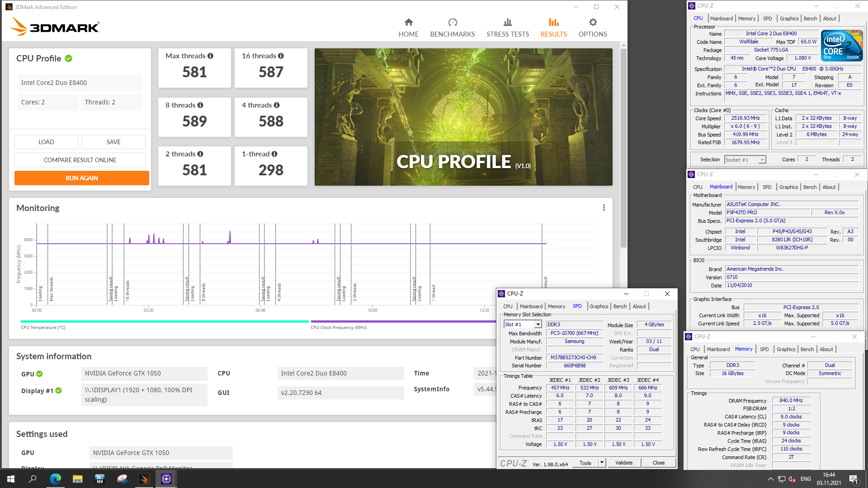This screenshot has height=488, width=868.
Task: Open About tab in SPD CPU-Z window
Action: (x=639, y=306)
